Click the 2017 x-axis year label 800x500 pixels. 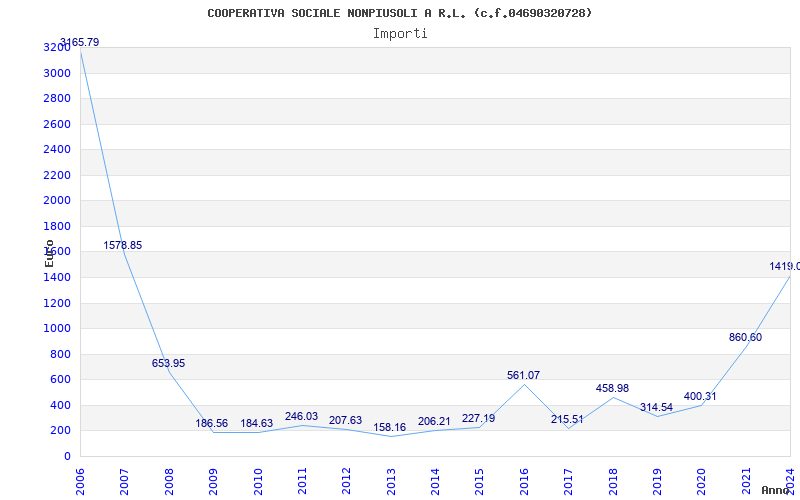[568, 482]
